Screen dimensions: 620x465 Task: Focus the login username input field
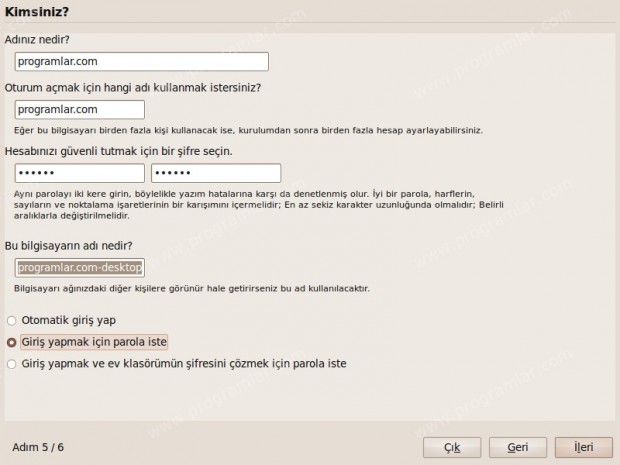click(80, 110)
